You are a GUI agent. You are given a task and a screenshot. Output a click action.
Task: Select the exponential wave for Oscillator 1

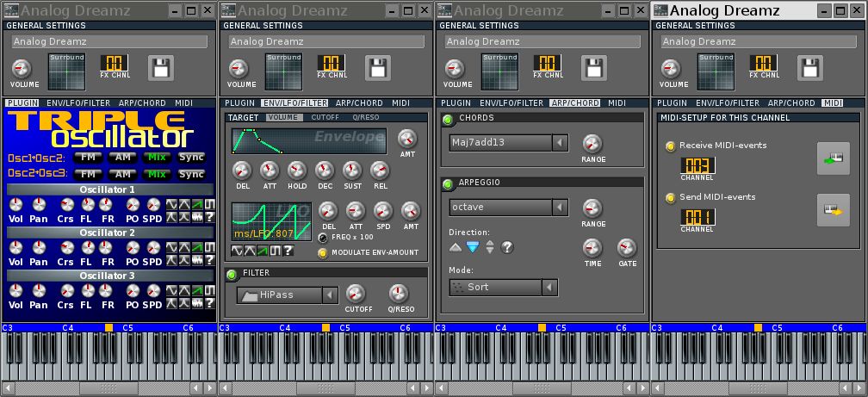(x=183, y=217)
